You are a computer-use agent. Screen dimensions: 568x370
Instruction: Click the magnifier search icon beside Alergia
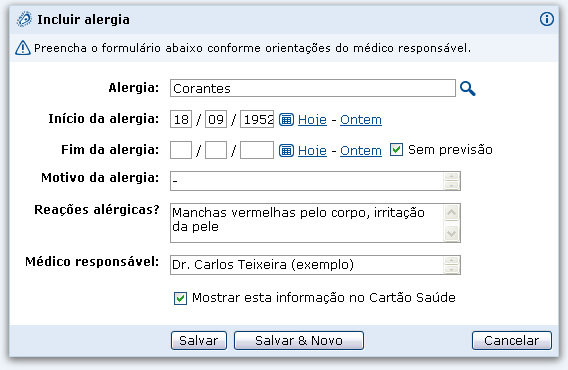pos(467,88)
